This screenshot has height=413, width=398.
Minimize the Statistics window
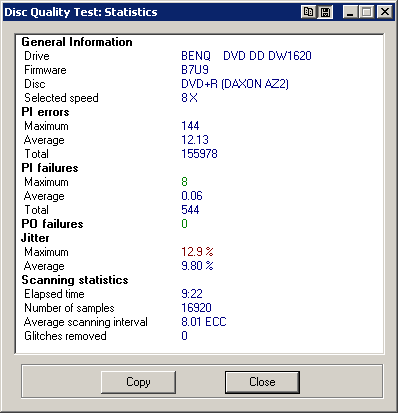pos(351,12)
